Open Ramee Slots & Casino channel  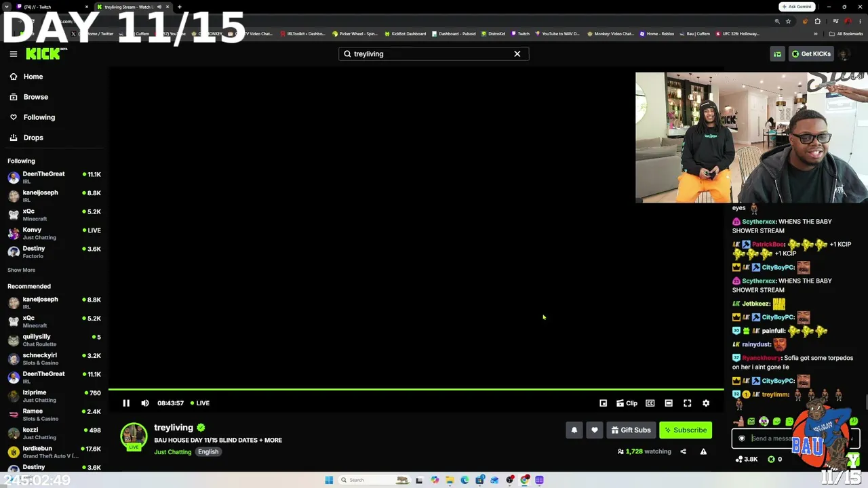[54, 415]
